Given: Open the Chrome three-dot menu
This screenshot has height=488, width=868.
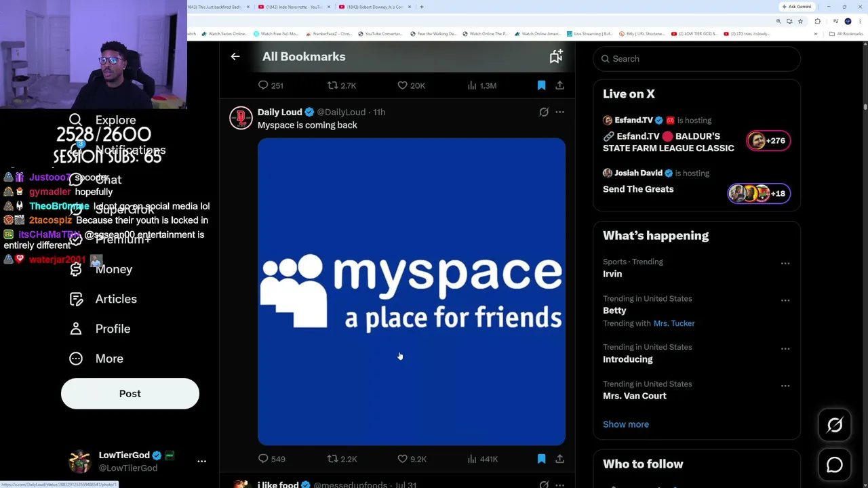Looking at the screenshot, I should [859, 21].
